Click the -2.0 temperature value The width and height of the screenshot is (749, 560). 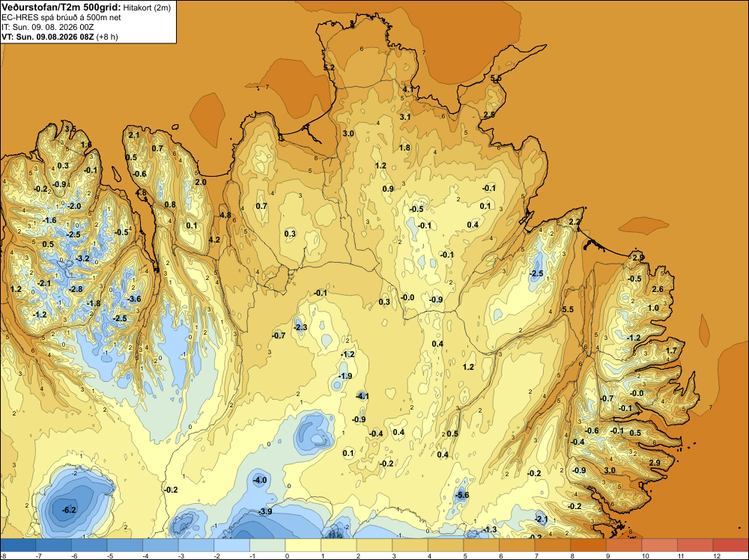[74, 206]
